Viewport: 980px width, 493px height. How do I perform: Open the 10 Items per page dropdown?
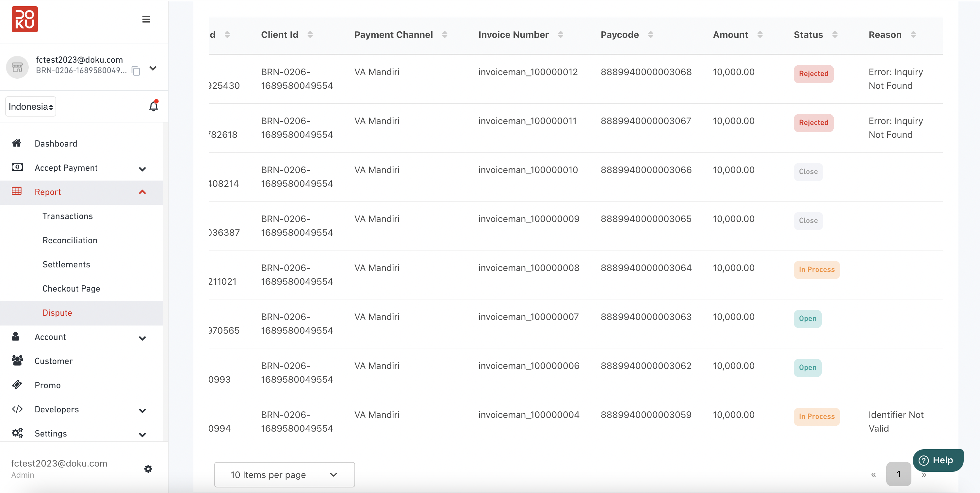[x=284, y=474]
